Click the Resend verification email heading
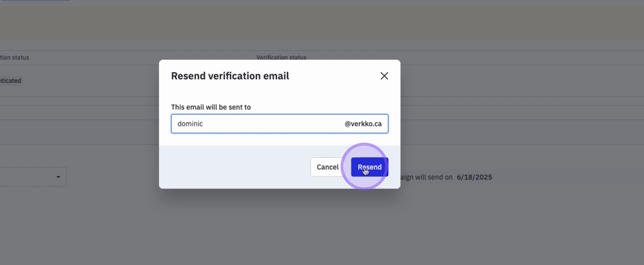Viewport: 644px width, 265px height. 230,76
